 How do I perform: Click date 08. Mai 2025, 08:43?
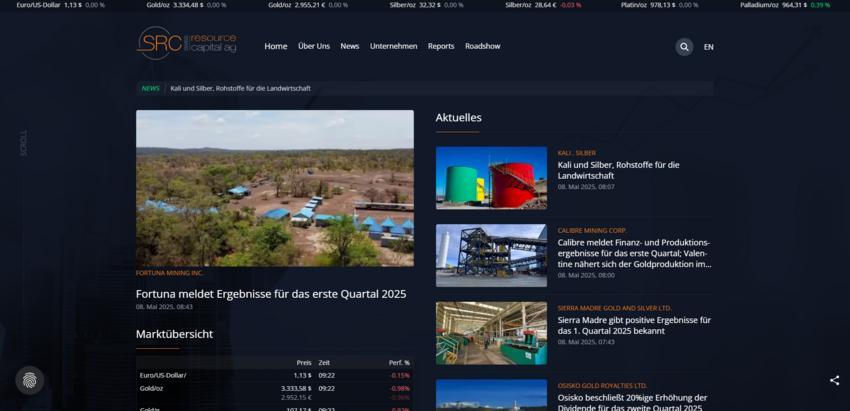(x=164, y=307)
